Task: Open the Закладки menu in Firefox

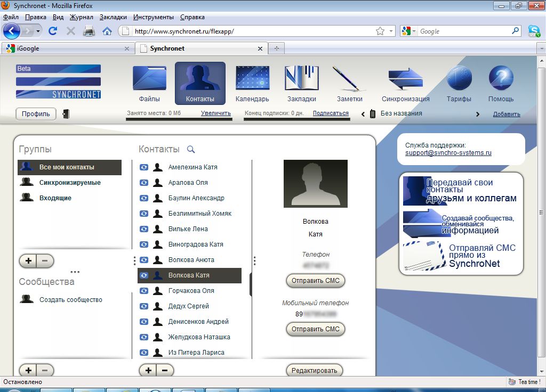Action: click(x=113, y=17)
